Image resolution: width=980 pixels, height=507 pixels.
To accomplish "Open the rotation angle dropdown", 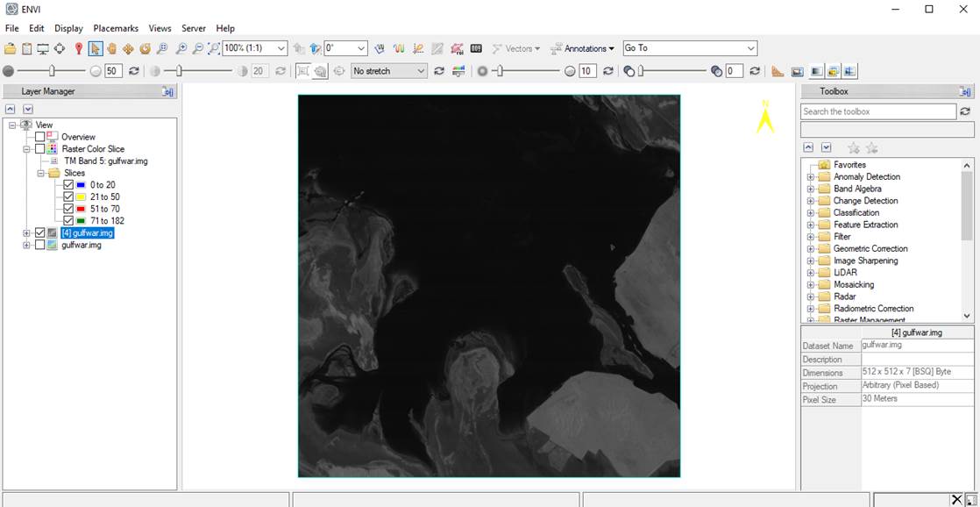I will click(x=361, y=48).
